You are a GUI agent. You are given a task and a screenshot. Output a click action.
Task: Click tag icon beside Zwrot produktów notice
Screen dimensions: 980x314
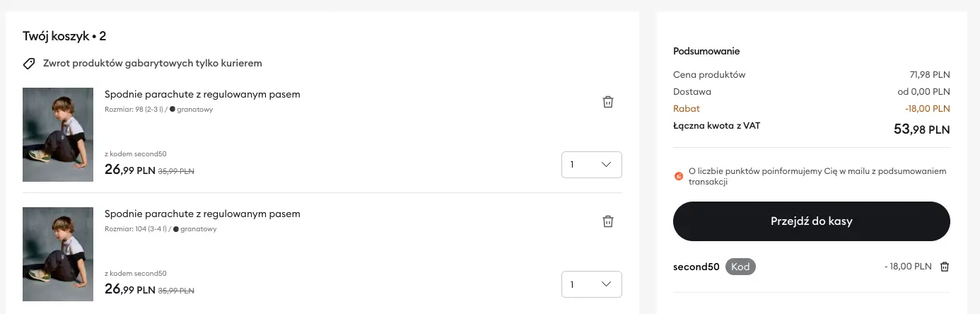pos(29,64)
